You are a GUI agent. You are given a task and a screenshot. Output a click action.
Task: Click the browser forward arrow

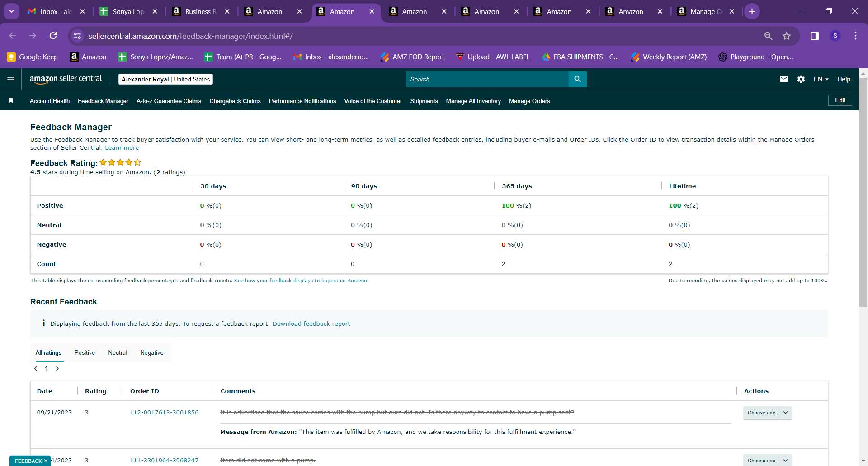click(x=33, y=36)
